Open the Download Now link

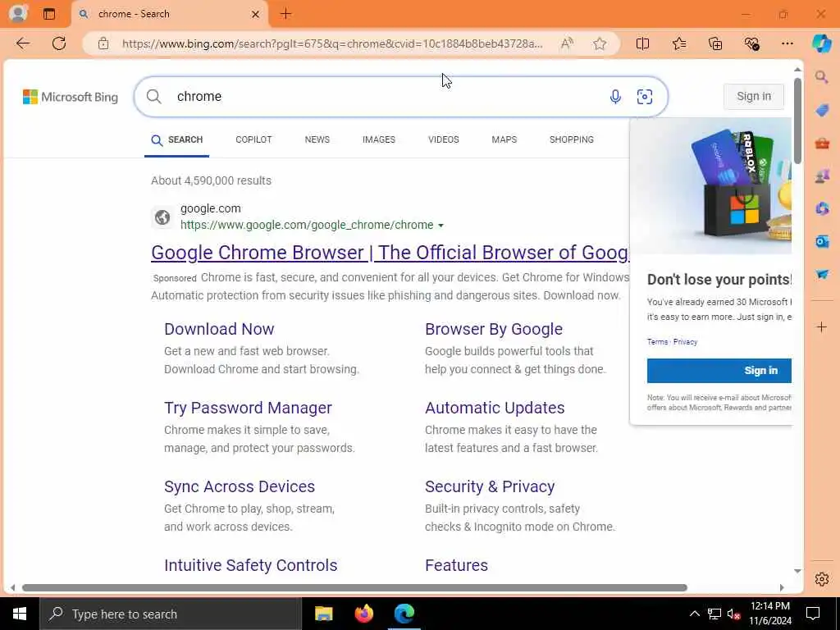(x=219, y=329)
